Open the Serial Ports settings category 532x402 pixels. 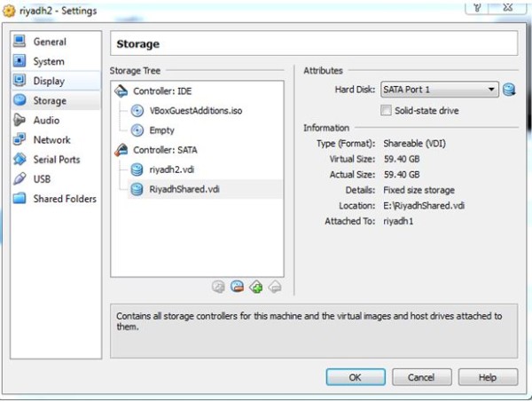(x=56, y=159)
